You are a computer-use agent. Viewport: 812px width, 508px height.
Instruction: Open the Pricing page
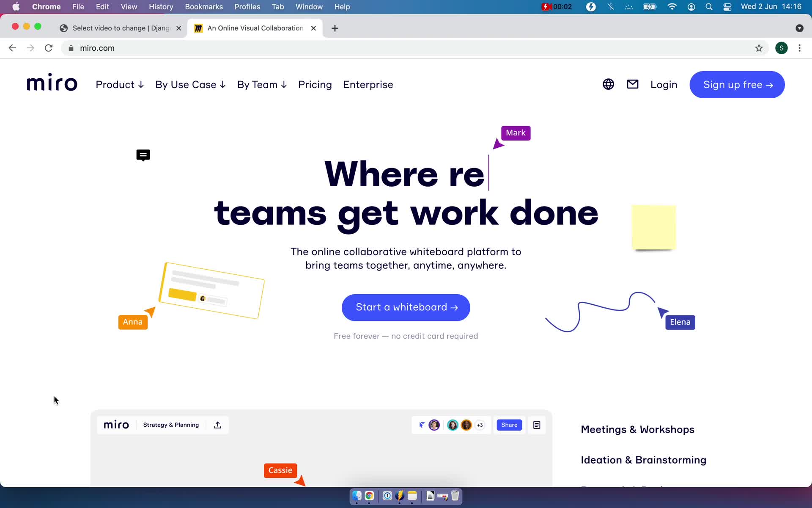(x=315, y=85)
